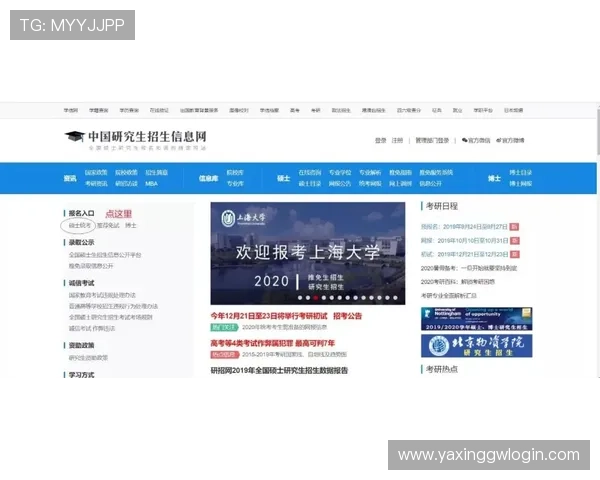Click Shanghai University welcome banner image
The width and height of the screenshot is (600, 480).
point(308,253)
